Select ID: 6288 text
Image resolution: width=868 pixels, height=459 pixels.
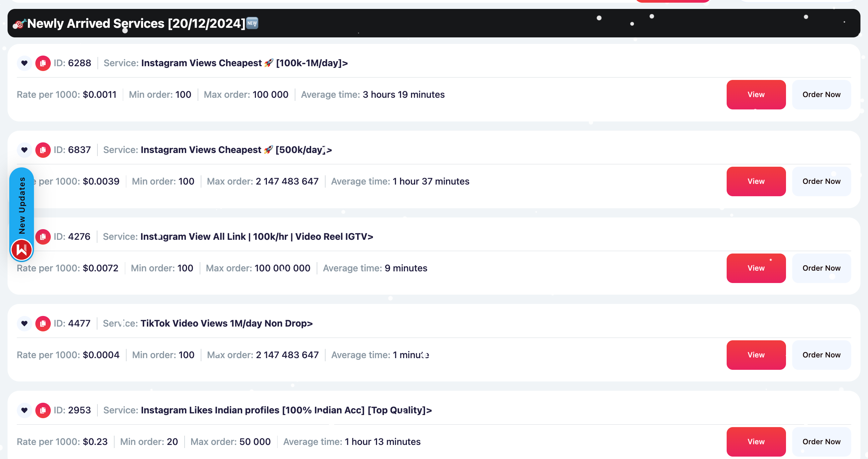coord(72,63)
